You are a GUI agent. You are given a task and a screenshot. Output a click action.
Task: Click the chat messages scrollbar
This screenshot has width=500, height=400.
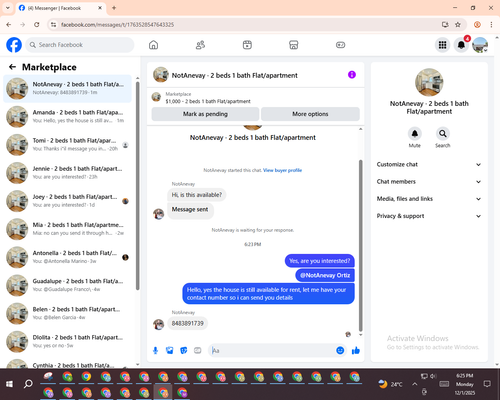coord(360,245)
